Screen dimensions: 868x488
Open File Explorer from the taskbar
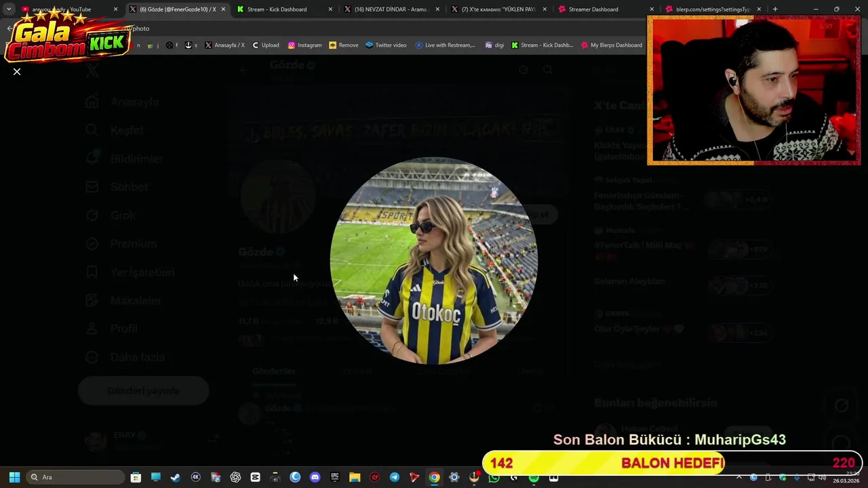pyautogui.click(x=355, y=477)
